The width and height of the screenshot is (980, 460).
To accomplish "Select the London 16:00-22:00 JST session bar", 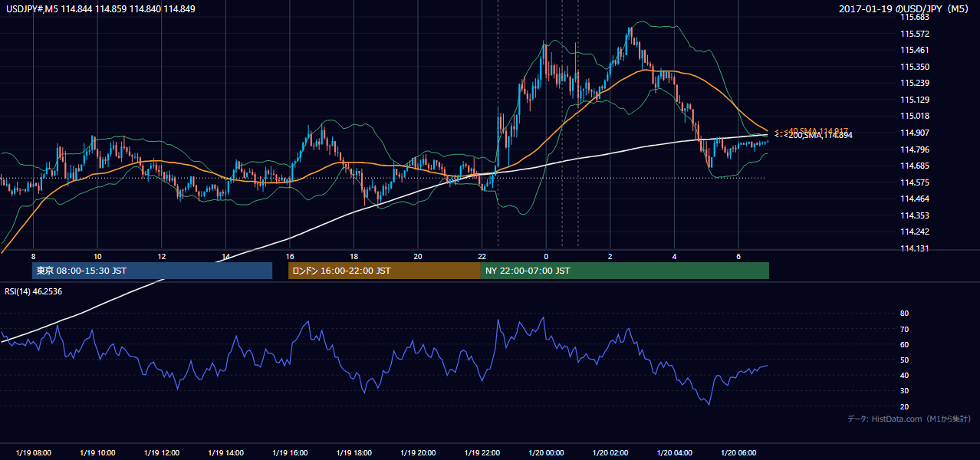I will click(384, 271).
